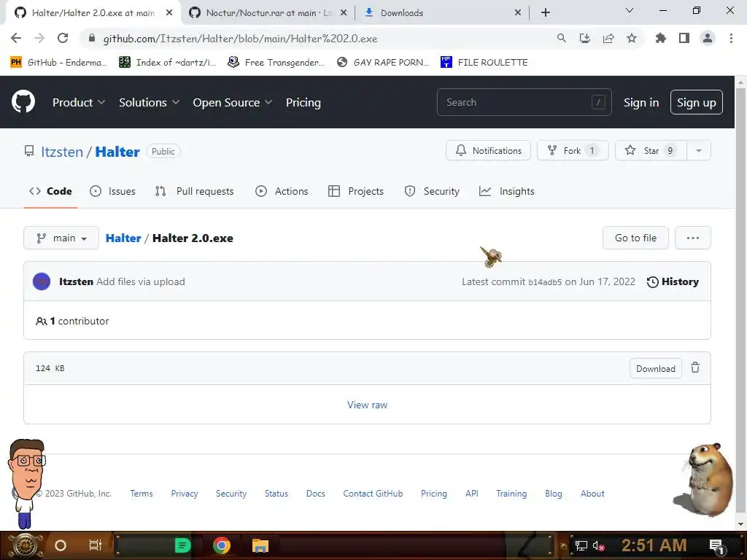Open Chrome extensions puzzle icon
The height and width of the screenshot is (560, 747).
point(660,38)
